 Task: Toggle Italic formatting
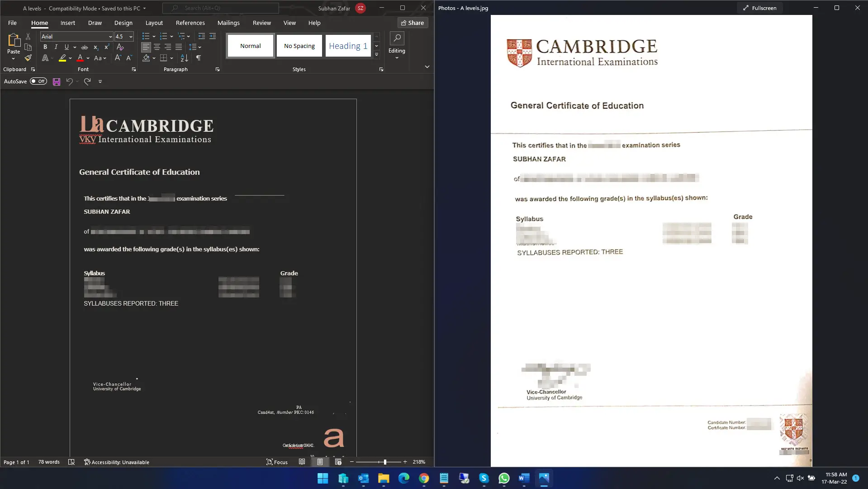(x=56, y=47)
